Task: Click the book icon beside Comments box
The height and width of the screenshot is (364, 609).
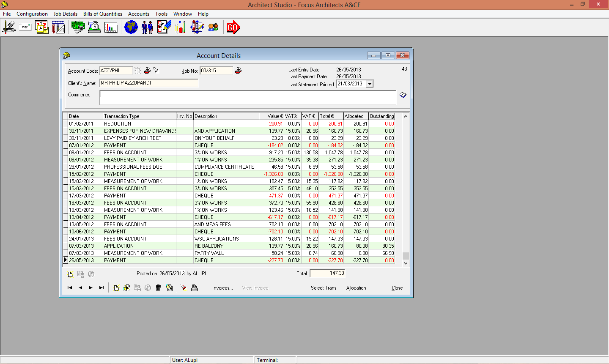Action: [403, 95]
